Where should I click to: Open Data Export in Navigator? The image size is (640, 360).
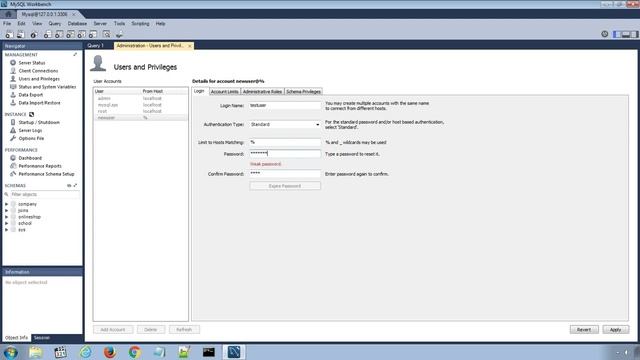click(x=31, y=95)
